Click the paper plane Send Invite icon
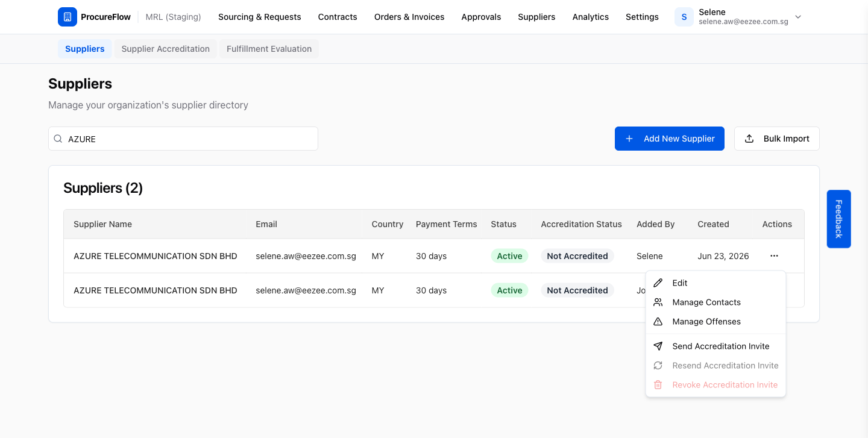Viewport: 868px width, 438px height. tap(658, 346)
